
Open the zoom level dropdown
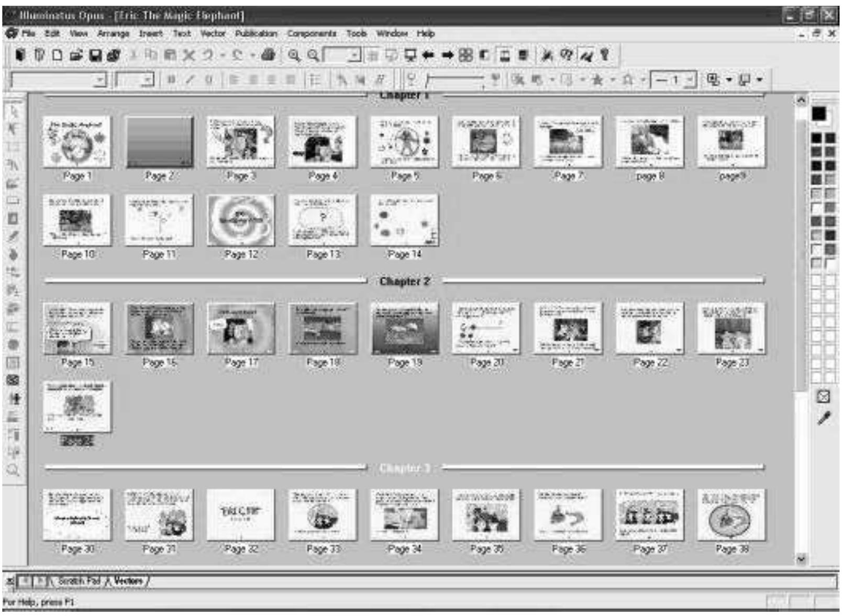(x=355, y=55)
